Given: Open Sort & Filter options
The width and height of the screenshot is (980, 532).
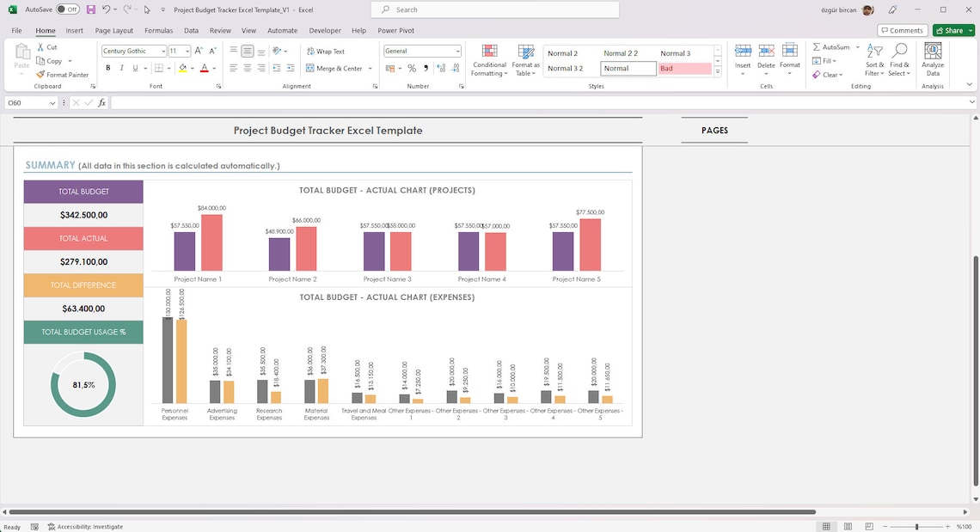Looking at the screenshot, I should coord(873,61).
